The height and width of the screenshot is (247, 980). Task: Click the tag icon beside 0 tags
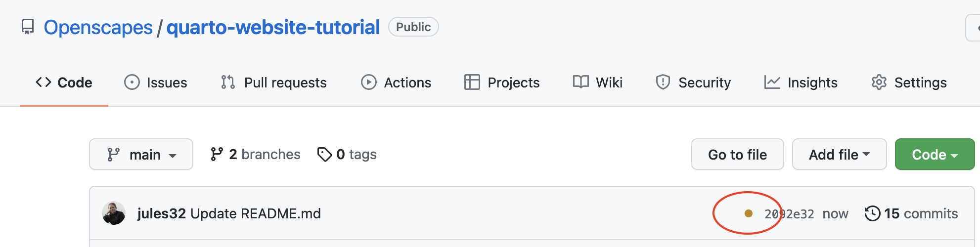[324, 155]
